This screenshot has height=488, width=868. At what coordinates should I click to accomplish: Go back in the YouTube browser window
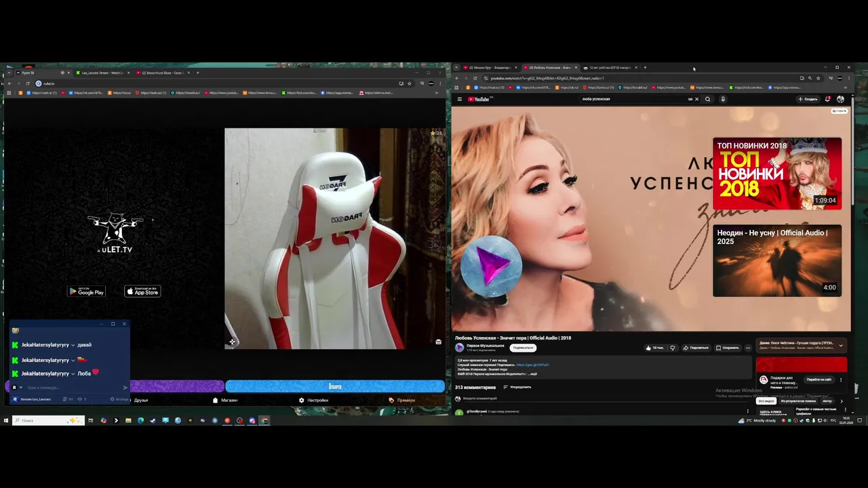point(456,78)
